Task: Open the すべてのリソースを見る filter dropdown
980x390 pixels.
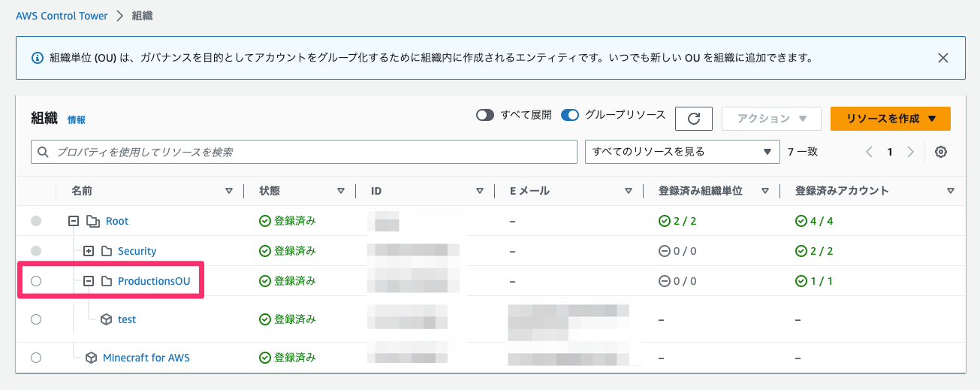Action: pyautogui.click(x=682, y=152)
